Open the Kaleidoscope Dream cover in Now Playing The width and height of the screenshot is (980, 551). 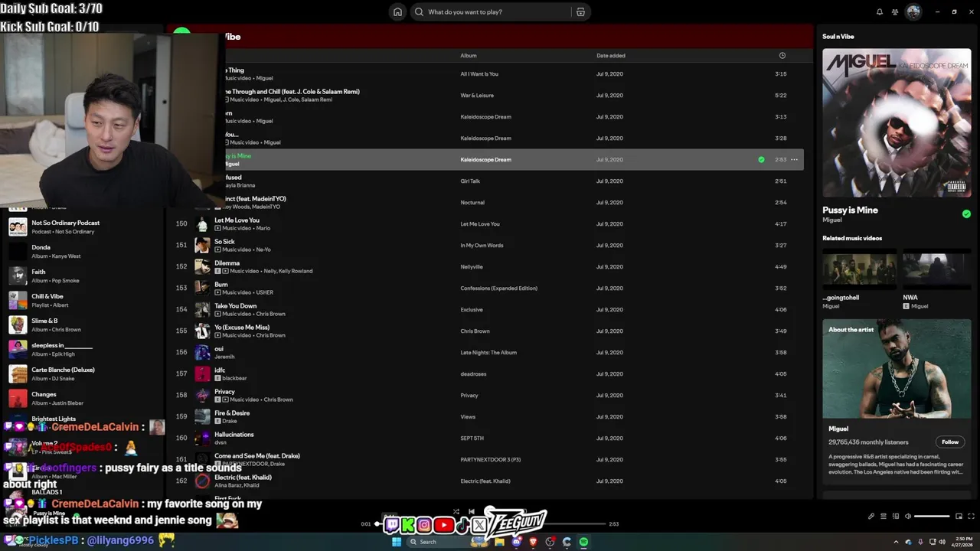[897, 123]
